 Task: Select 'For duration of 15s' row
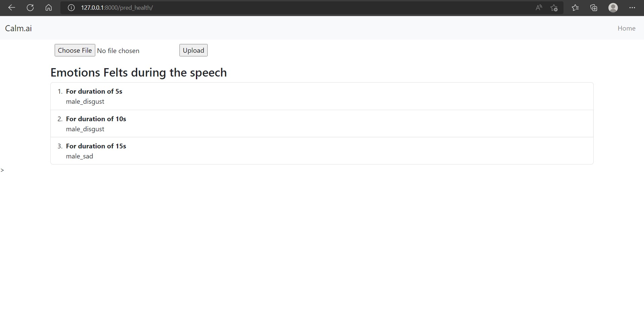322,151
